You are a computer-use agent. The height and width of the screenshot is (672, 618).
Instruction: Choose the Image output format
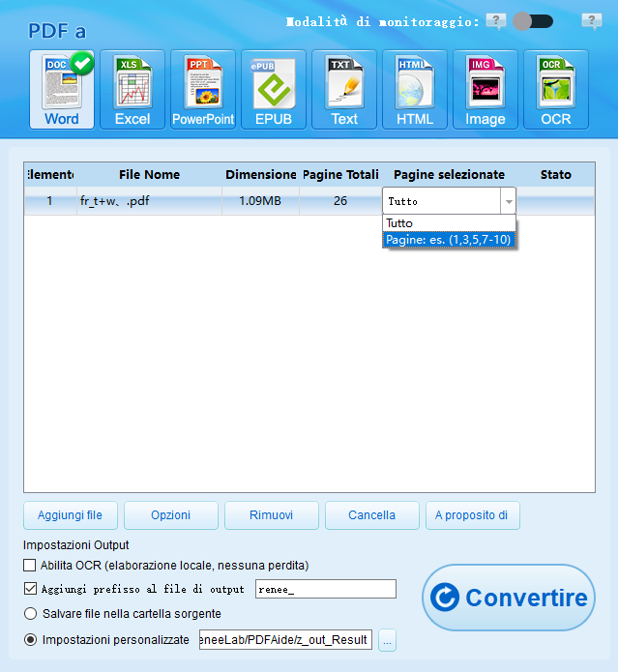click(486, 89)
